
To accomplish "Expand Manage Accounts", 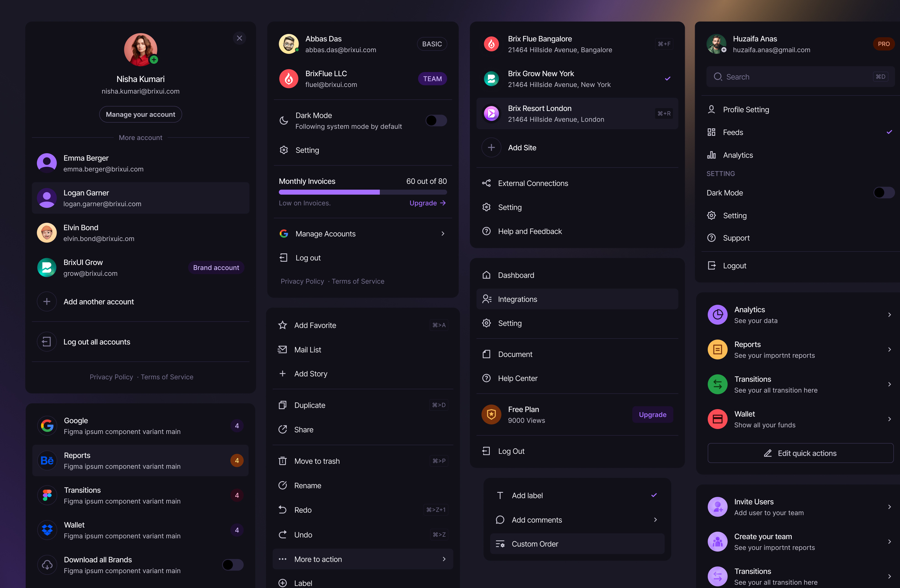I will 443,234.
